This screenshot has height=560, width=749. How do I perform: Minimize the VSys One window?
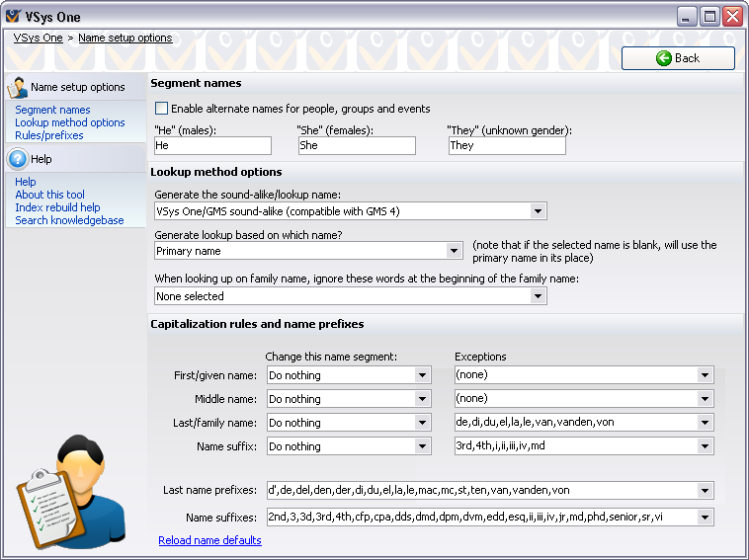(x=687, y=17)
